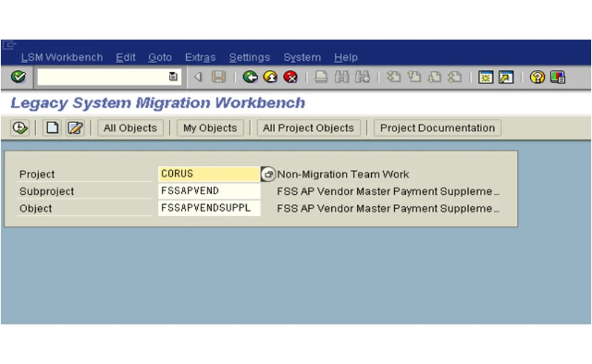Screen dimensions: 592x364
Task: Click the Subproject field FSSAPVEND
Action: (x=209, y=191)
